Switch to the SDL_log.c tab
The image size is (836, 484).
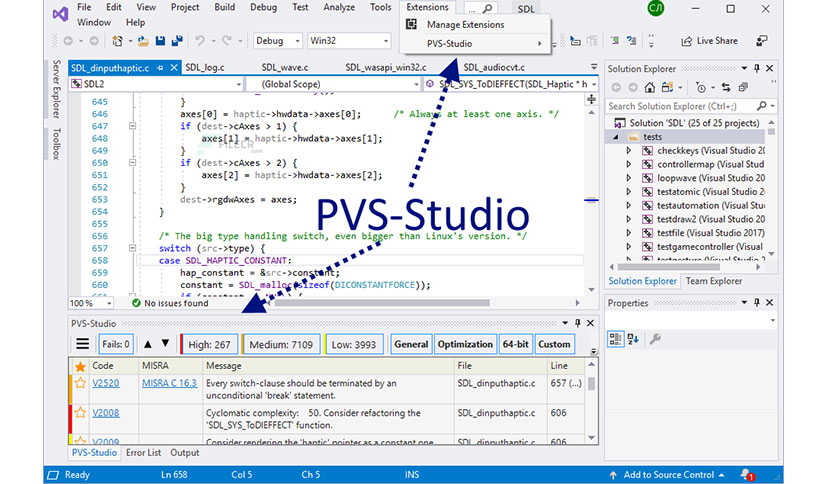point(205,68)
